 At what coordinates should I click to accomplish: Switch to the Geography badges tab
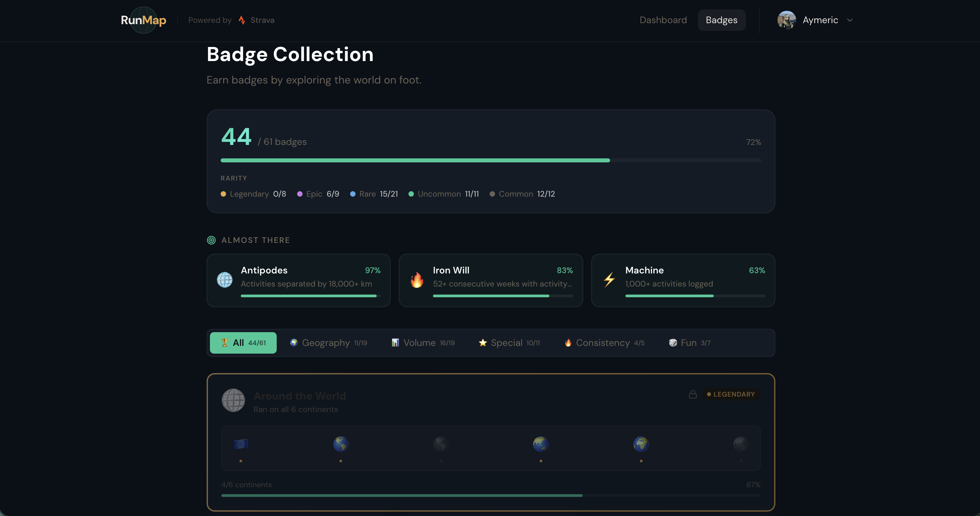[x=328, y=343]
